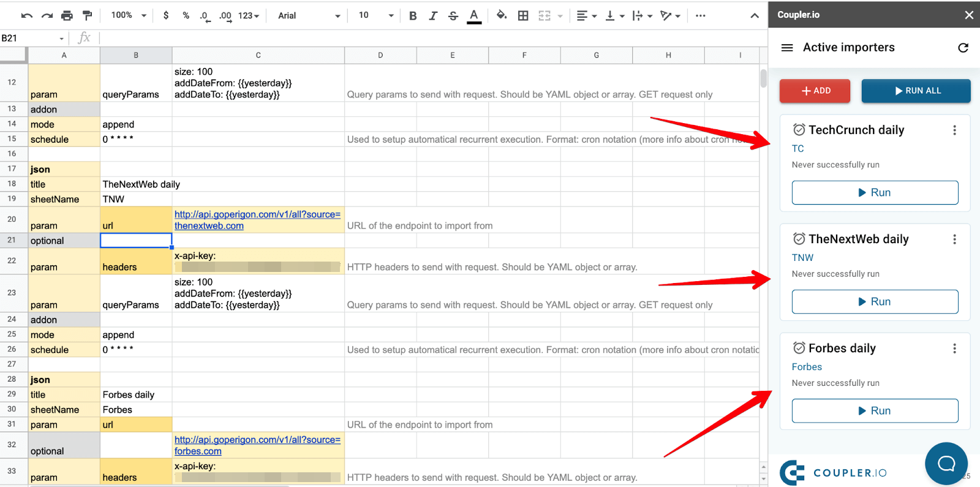Screen dimensions: 980x487
Task: Print the spreadsheet
Action: click(67, 16)
